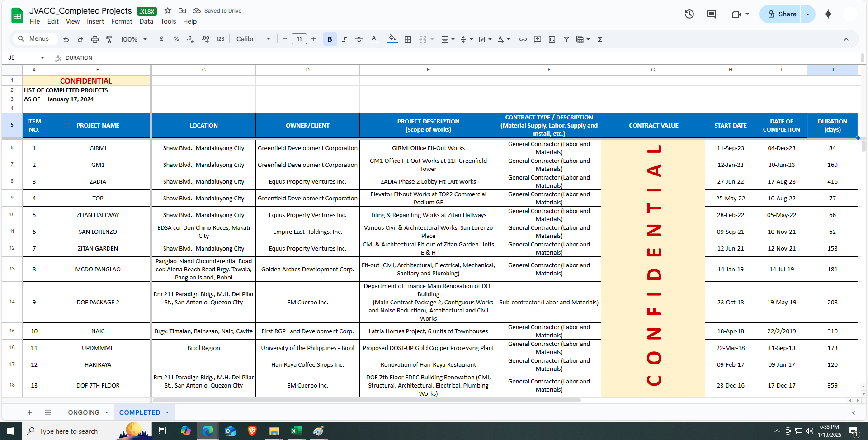The height and width of the screenshot is (440, 868).
Task: Switch to the ONGOING sheet tab
Action: pyautogui.click(x=84, y=412)
